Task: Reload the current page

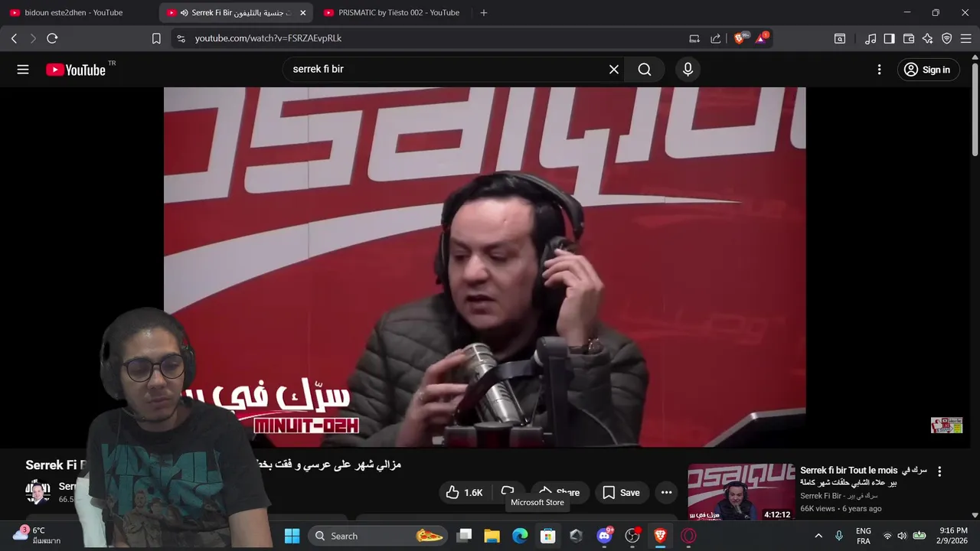Action: (52, 38)
